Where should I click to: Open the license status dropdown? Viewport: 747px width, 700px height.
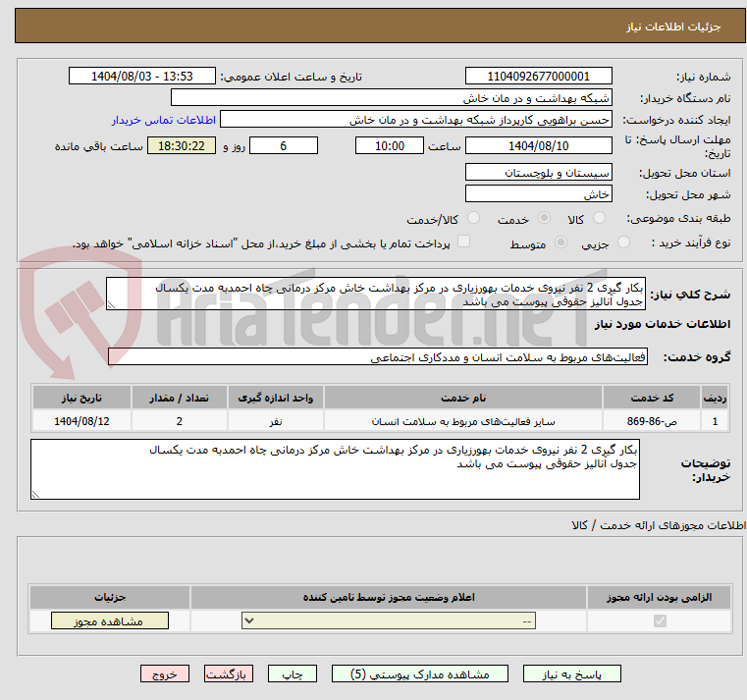389,620
